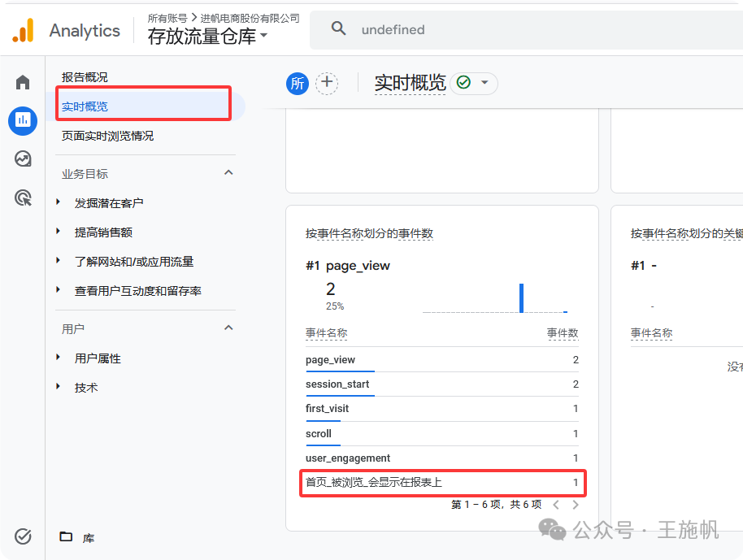Expand 了解网站和/或应用流量 item

click(58, 261)
